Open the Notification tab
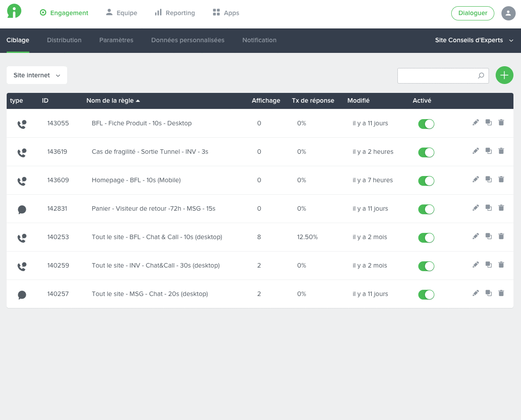The image size is (521, 420). 259,40
